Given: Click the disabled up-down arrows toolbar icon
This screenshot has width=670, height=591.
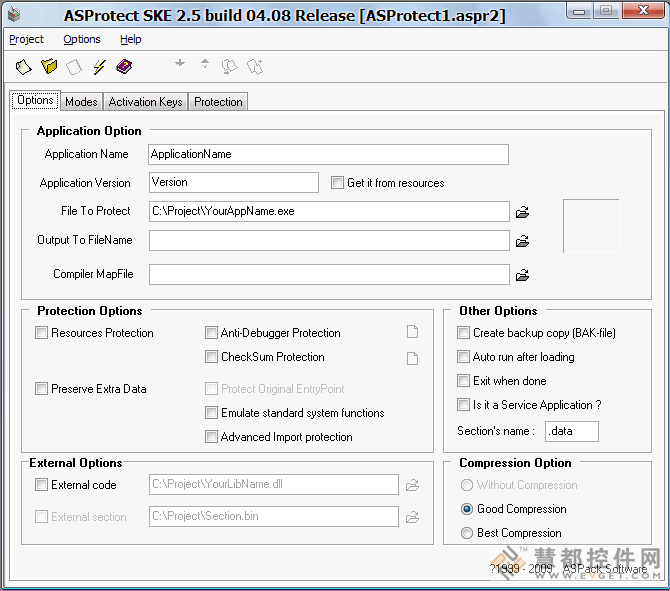Looking at the screenshot, I should [x=205, y=64].
